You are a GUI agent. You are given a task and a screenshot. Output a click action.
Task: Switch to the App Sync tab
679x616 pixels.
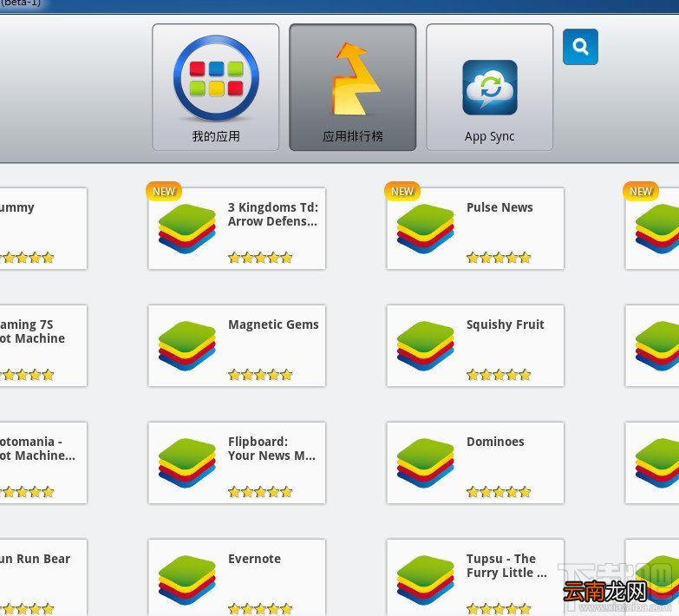pyautogui.click(x=489, y=88)
